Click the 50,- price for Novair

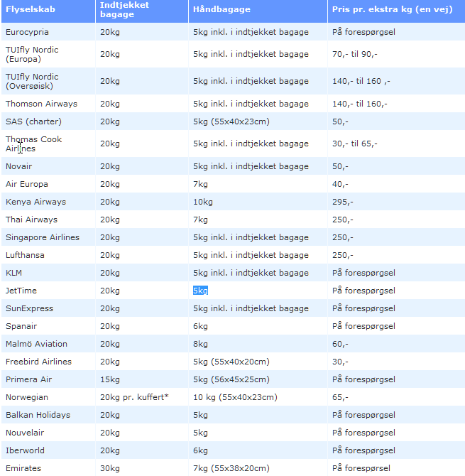(x=340, y=166)
